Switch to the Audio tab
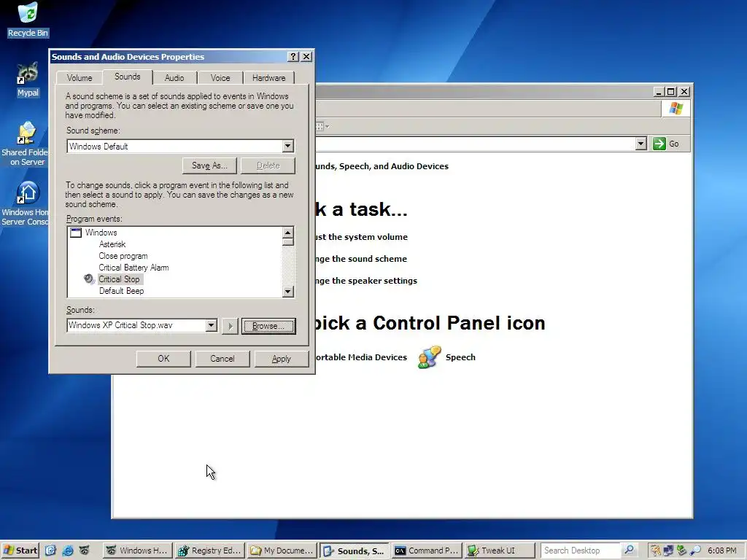Screen dimensions: 747x560 [174, 77]
